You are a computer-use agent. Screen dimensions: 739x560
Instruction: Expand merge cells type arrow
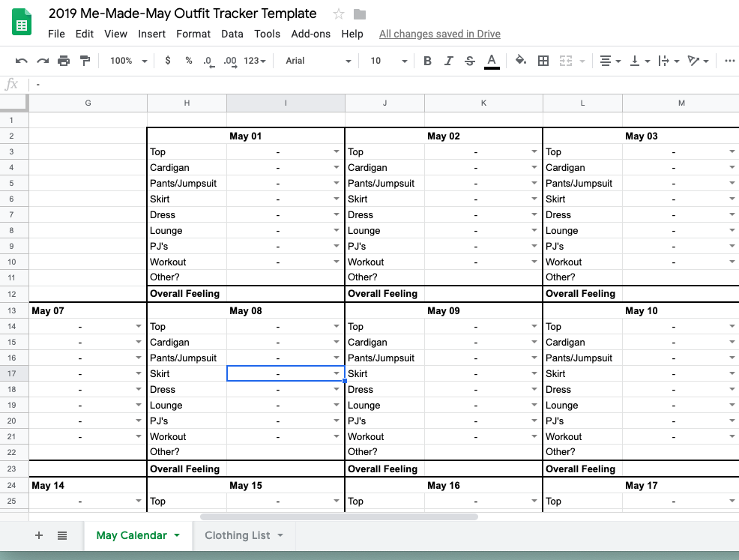(582, 61)
